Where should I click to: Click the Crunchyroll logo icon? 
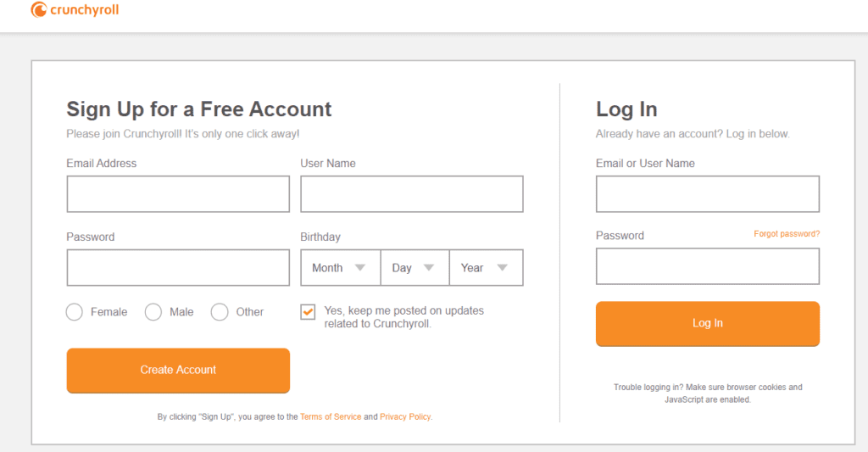pyautogui.click(x=39, y=9)
